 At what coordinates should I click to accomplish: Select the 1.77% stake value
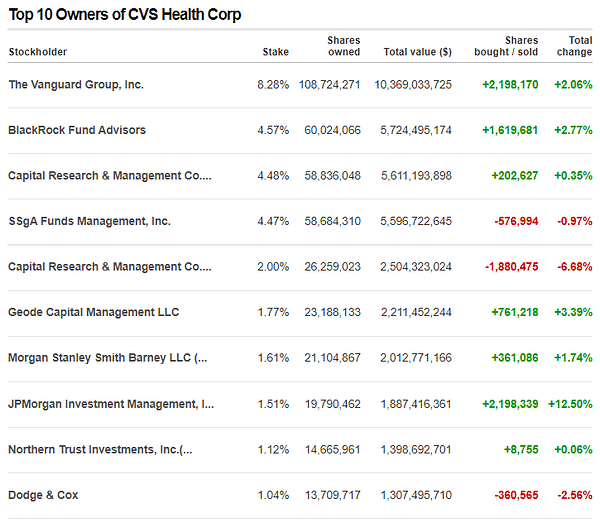click(x=273, y=312)
